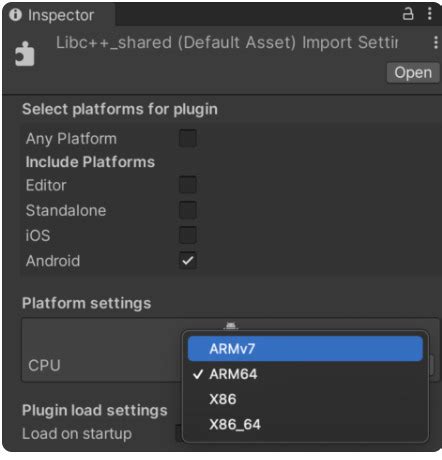Click the Libc++_shared import settings title
The width and height of the screenshot is (442, 460).
[x=227, y=43]
